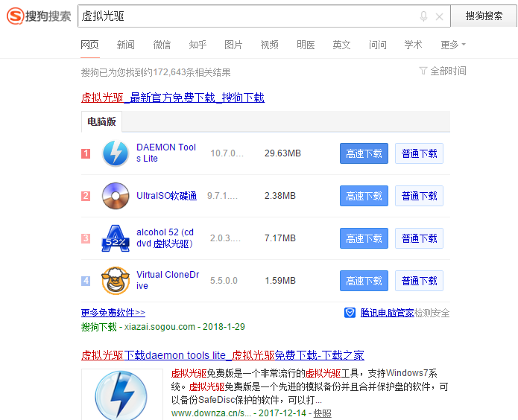The height and width of the screenshot is (420, 518).
Task: Click the Alcohol 52% icon
Action: tap(116, 238)
